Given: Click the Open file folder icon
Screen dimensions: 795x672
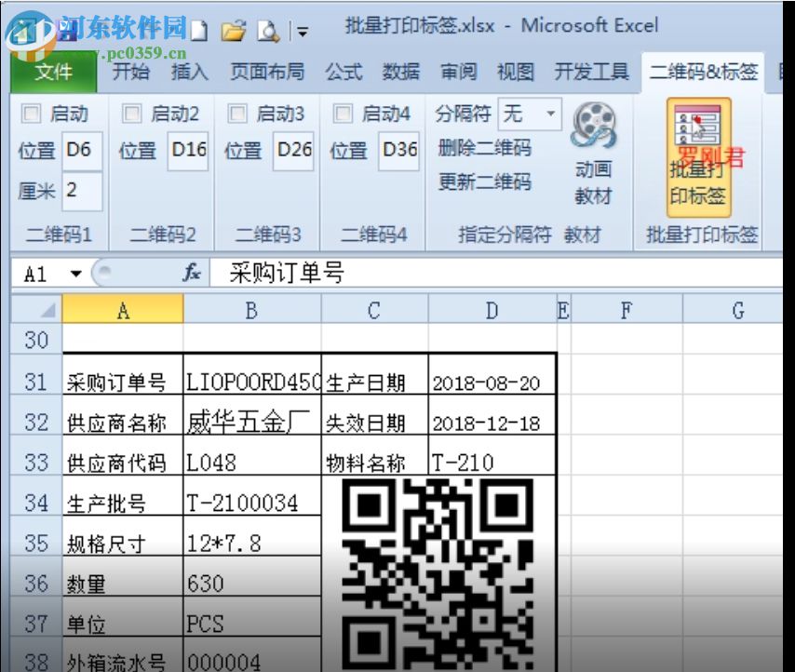Looking at the screenshot, I should [x=232, y=28].
